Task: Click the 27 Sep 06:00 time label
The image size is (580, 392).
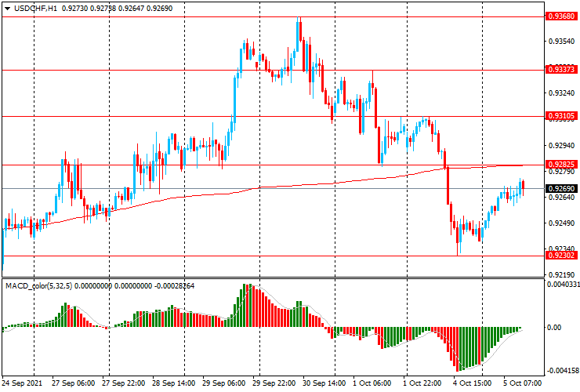Action: [x=73, y=383]
